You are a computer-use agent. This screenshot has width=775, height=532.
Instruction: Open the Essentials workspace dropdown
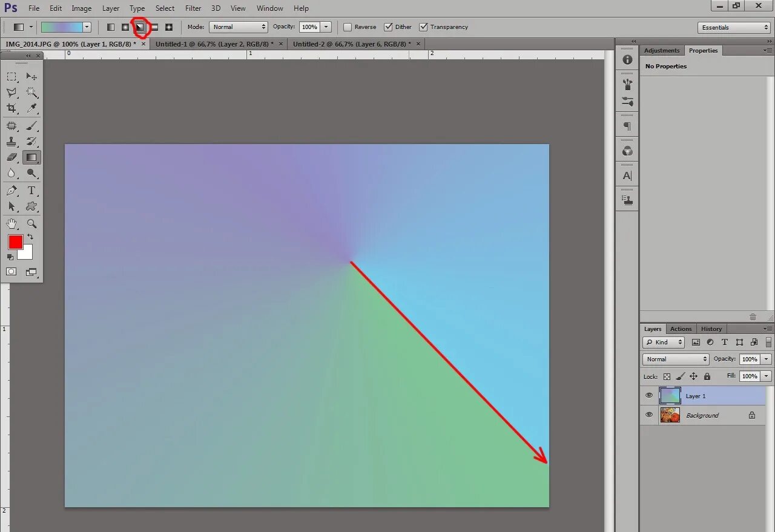(x=734, y=28)
